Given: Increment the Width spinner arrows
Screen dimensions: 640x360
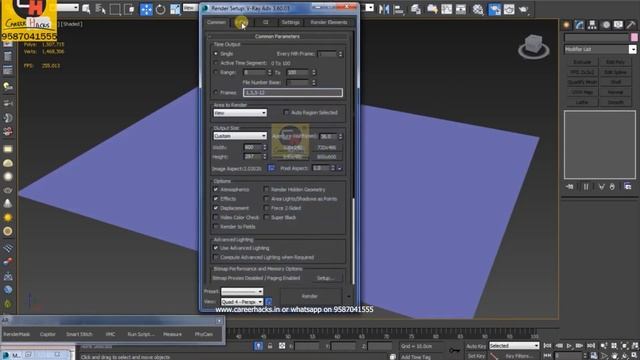Looking at the screenshot, I should 264,147.
